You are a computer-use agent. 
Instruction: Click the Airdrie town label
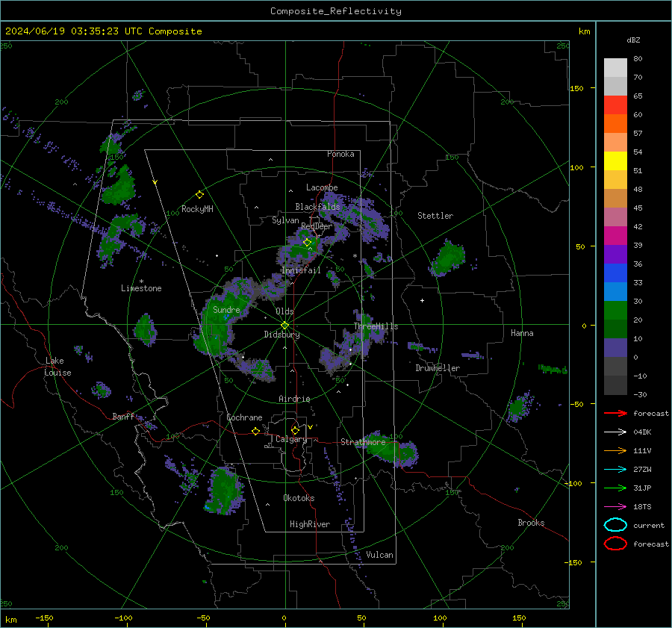(x=294, y=399)
